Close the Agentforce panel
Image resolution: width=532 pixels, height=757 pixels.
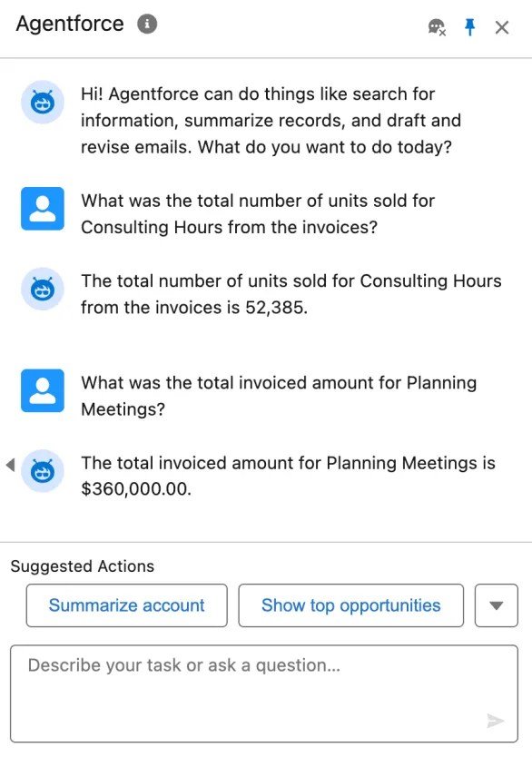(502, 27)
